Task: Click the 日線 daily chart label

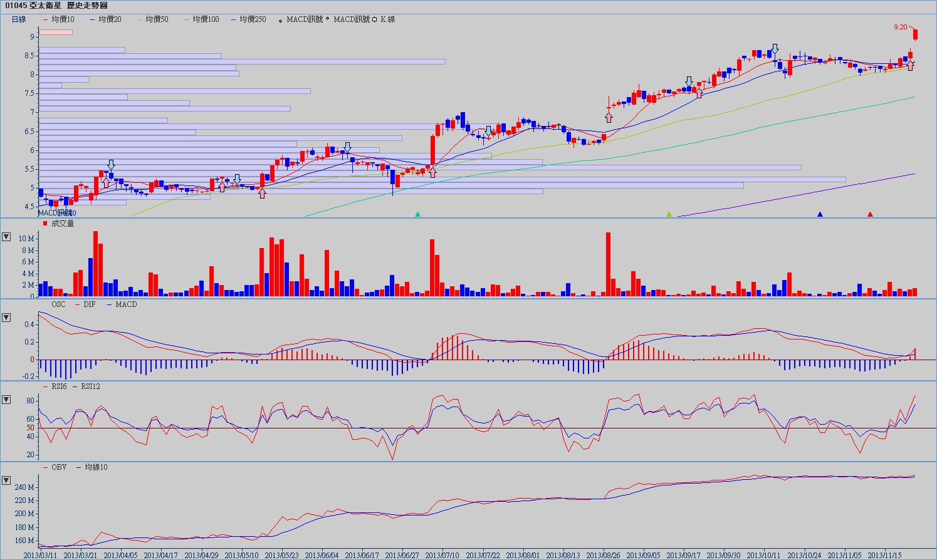Action: tap(19, 19)
